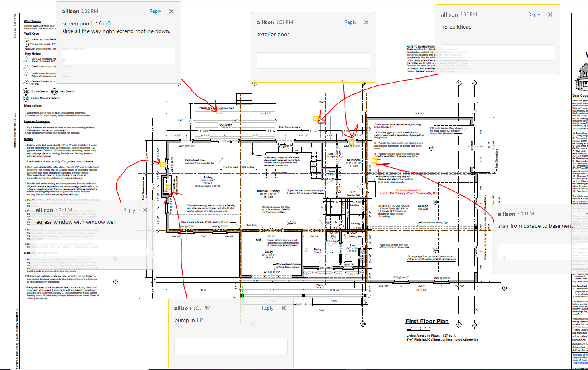The height and width of the screenshot is (370, 588).
Task: Reply to the no bulkhead comment
Action: (534, 14)
